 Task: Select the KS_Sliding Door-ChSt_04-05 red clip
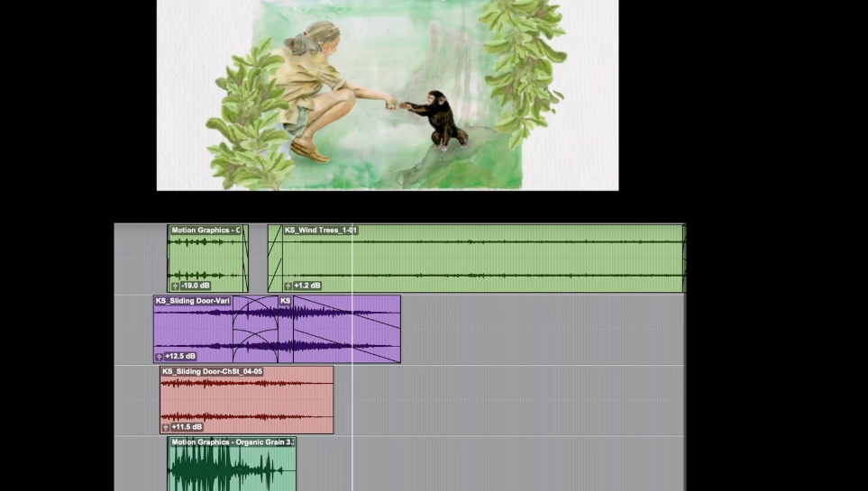point(245,399)
